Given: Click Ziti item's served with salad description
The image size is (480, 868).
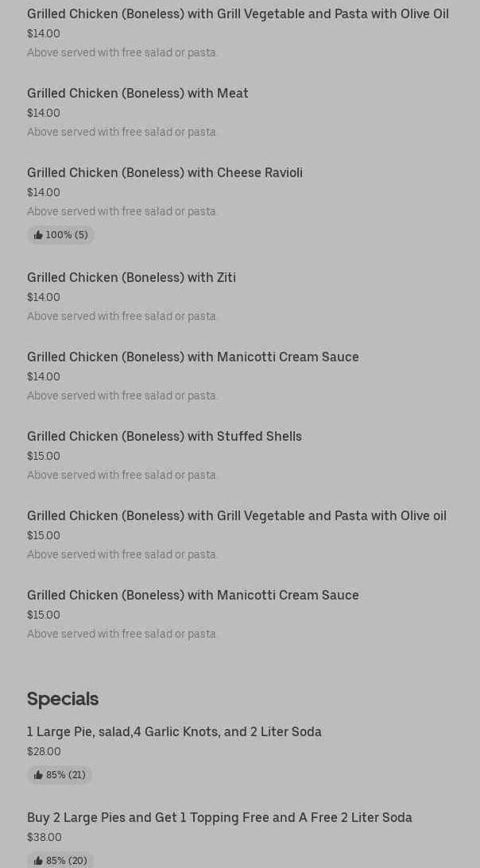Looking at the screenshot, I should click(x=122, y=316).
